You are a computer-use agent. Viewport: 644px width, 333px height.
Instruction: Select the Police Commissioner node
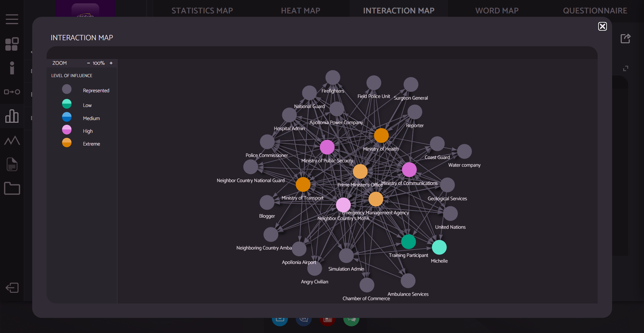tap(267, 142)
